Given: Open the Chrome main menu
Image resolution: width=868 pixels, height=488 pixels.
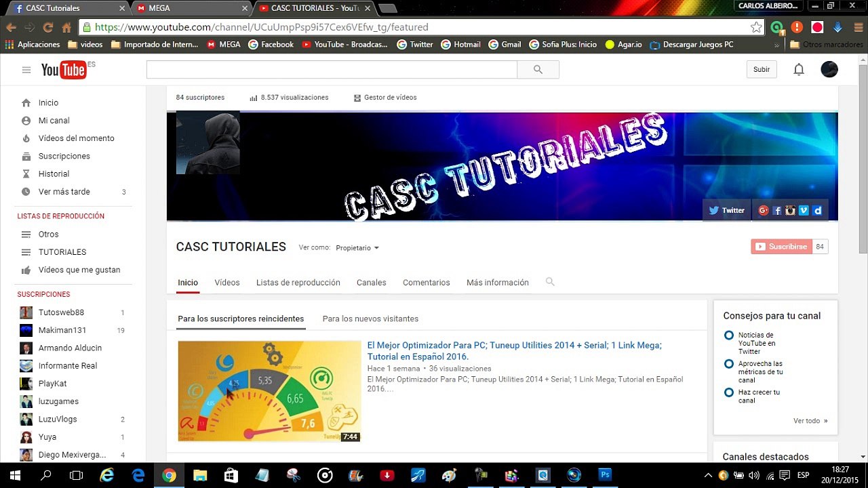Looking at the screenshot, I should 857,28.
